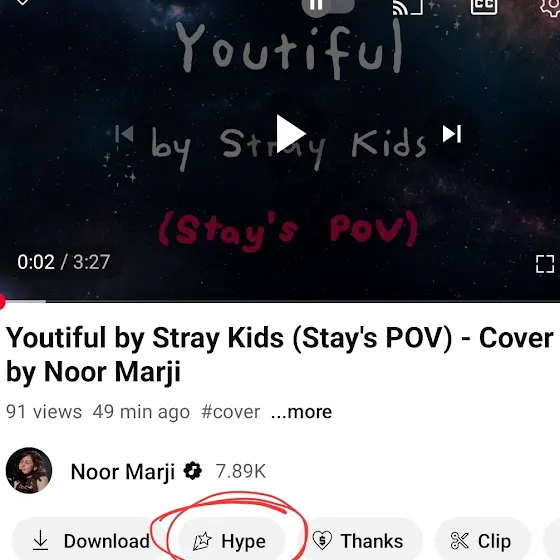Click the 0:02 / 3:27 time display
This screenshot has height=560, width=560.
pos(64,262)
